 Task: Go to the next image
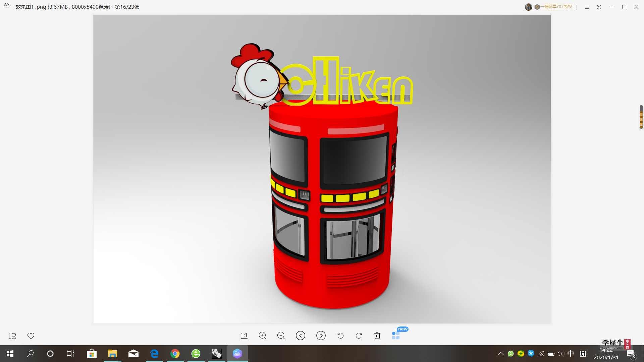(321, 336)
